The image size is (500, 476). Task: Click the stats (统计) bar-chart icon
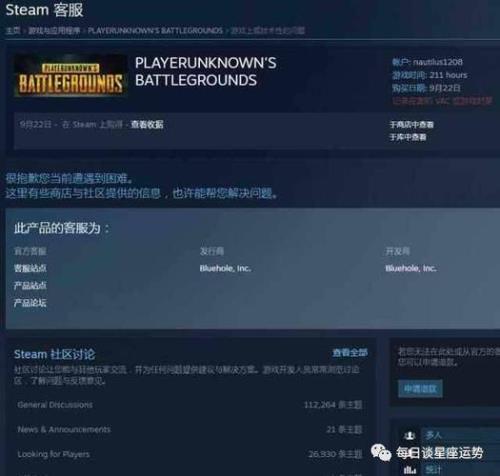coord(410,470)
